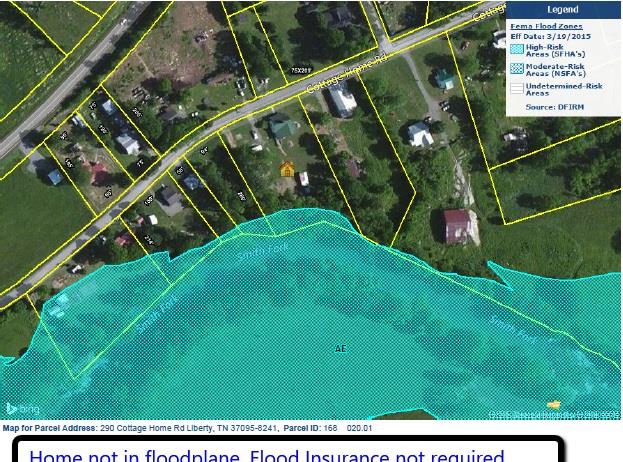Click the parcel address 290 Cottage Home Rd
The width and height of the screenshot is (623, 462).
click(188, 428)
